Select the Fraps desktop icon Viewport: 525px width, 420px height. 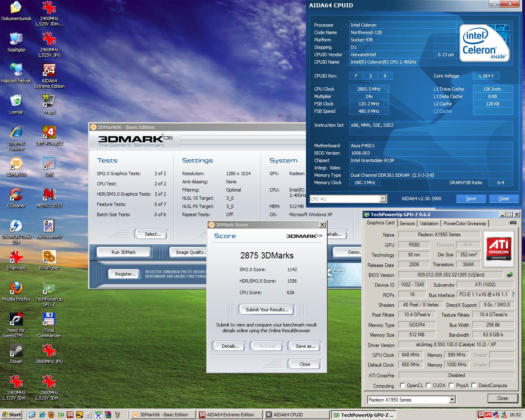click(49, 104)
